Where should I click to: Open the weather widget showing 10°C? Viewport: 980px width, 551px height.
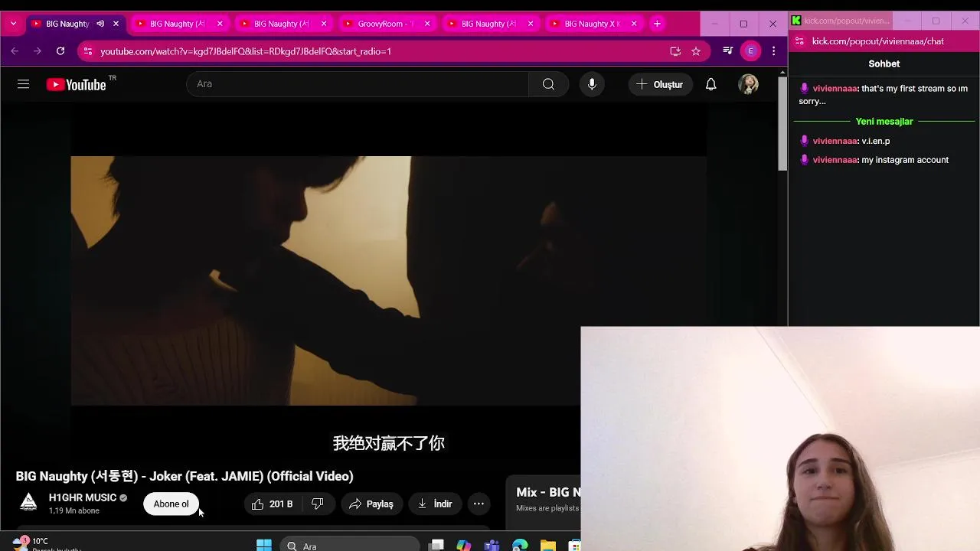point(46,544)
